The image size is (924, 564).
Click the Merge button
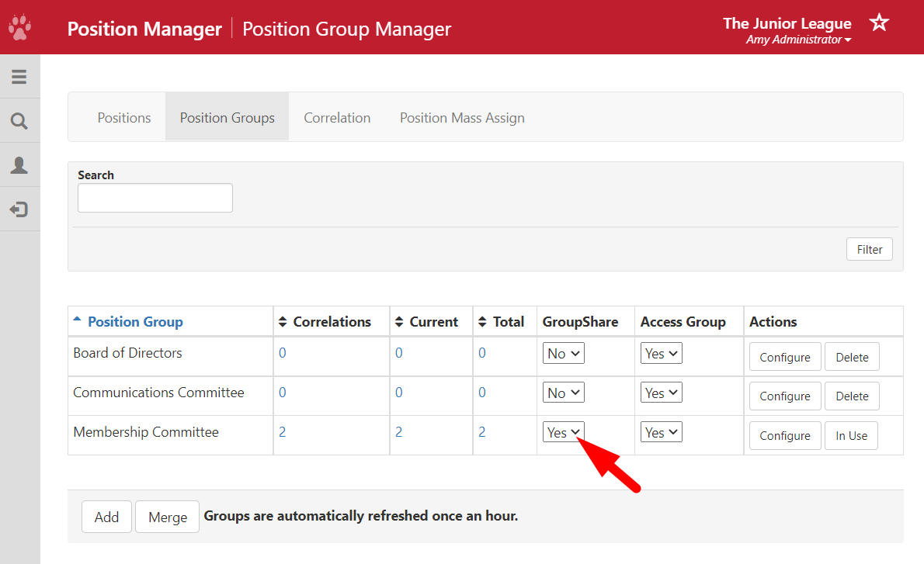click(x=168, y=517)
